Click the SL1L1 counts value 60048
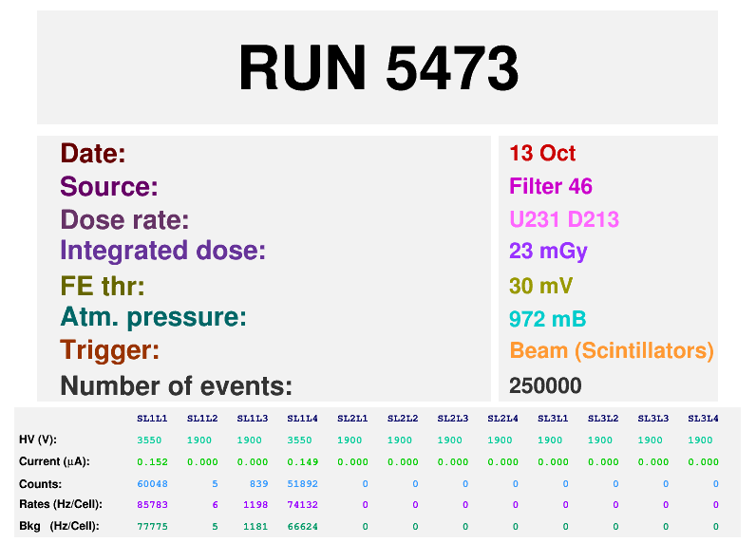This screenshot has height=543, width=756. [x=152, y=484]
